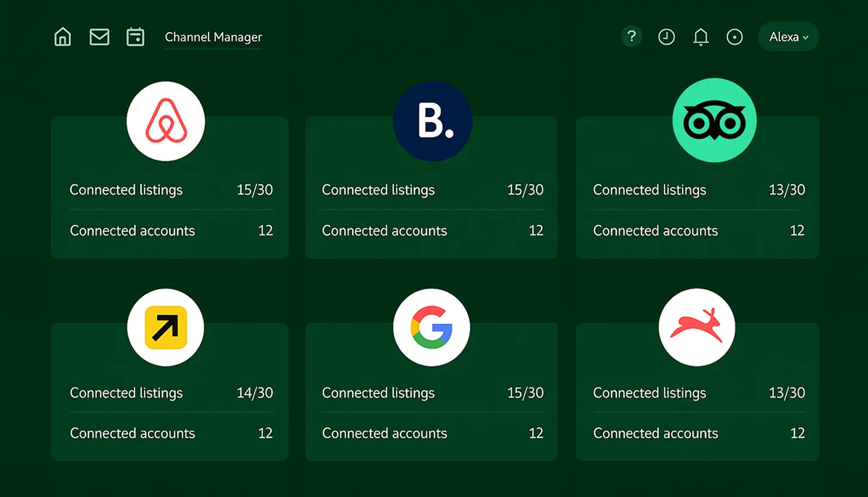Viewport: 868px width, 497px height.
Task: Click Connected listings in the red rabbit card
Action: [x=649, y=393]
